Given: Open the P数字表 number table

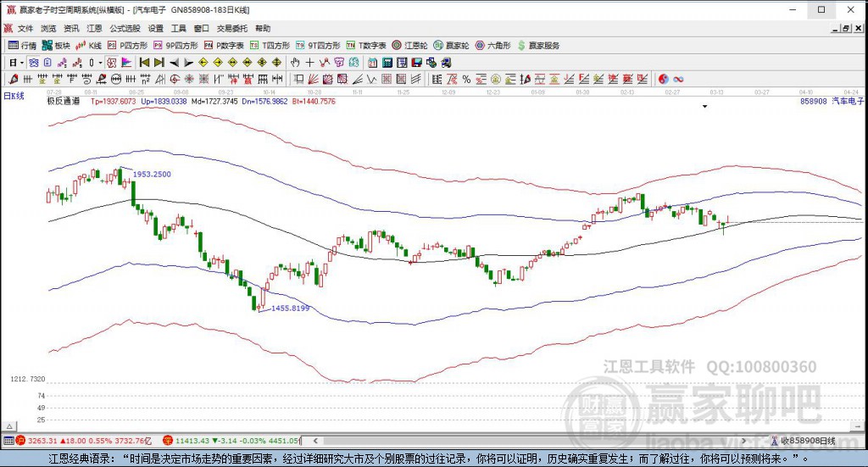Looking at the screenshot, I should coord(224,46).
